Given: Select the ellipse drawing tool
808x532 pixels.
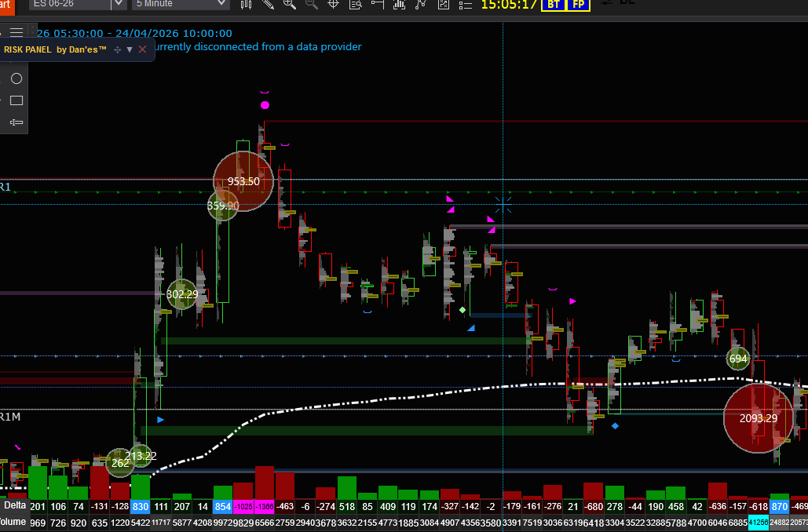Looking at the screenshot, I should tap(16, 78).
